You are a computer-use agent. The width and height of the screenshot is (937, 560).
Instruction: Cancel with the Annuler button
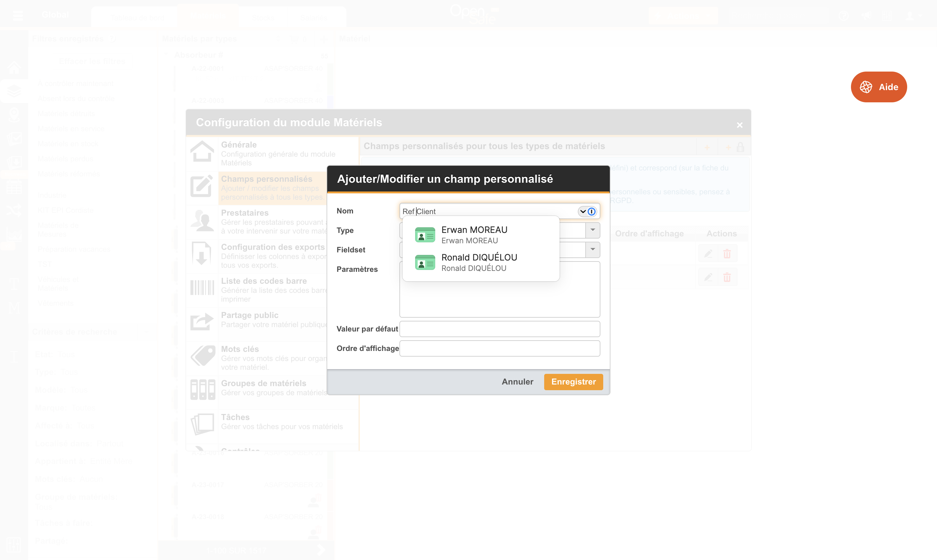(517, 381)
